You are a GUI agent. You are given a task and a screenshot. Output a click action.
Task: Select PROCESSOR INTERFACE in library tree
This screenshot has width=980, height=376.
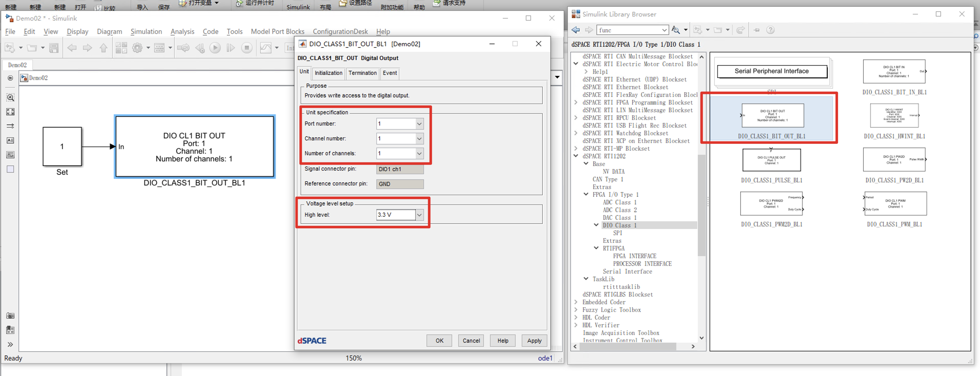coord(642,264)
